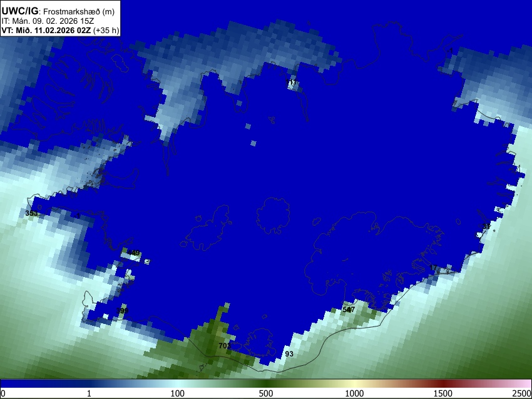
Task: Click the map value label '449'
Action: point(134,253)
